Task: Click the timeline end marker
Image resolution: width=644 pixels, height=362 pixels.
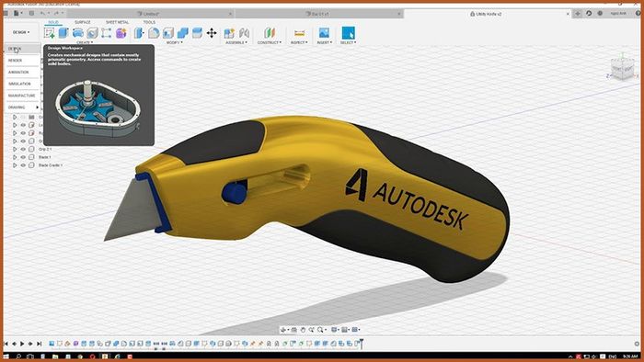Action: pos(362,344)
